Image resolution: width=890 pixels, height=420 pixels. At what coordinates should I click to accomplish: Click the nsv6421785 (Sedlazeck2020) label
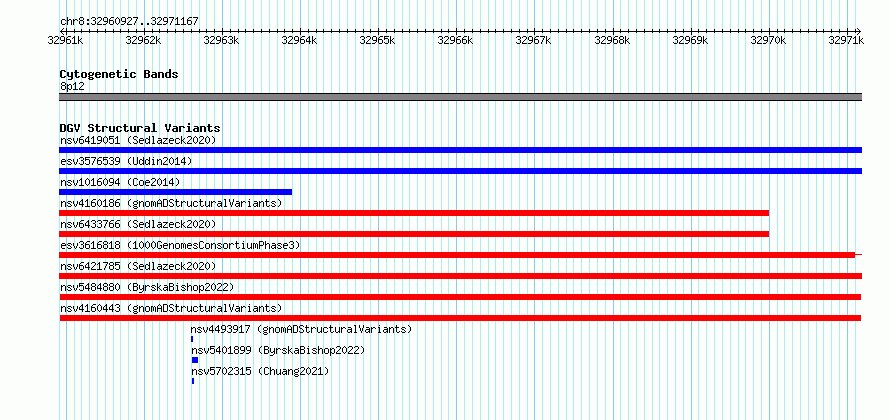pos(138,266)
